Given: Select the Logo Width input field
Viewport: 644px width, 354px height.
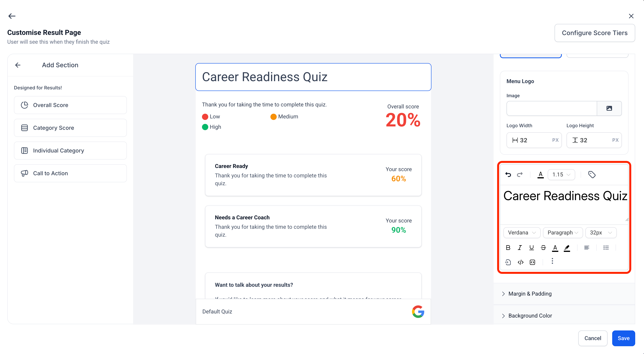Looking at the screenshot, I should point(534,140).
